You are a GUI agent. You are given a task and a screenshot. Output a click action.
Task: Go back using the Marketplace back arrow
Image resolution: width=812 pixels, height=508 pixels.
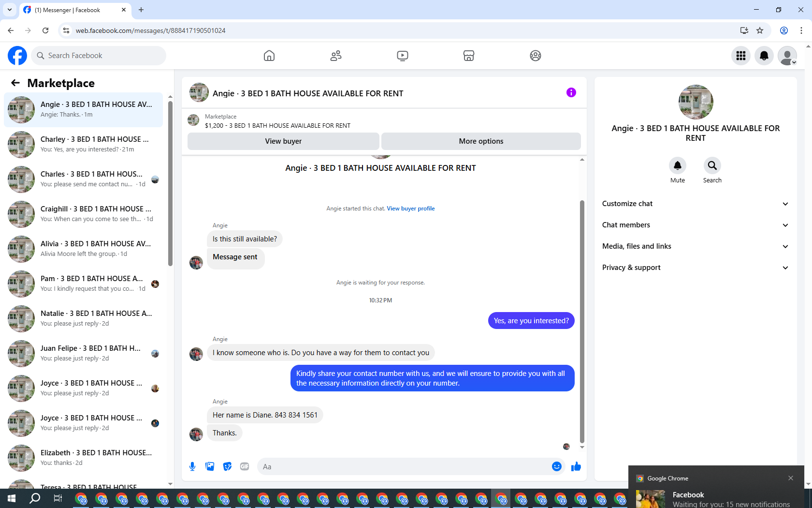pyautogui.click(x=15, y=83)
